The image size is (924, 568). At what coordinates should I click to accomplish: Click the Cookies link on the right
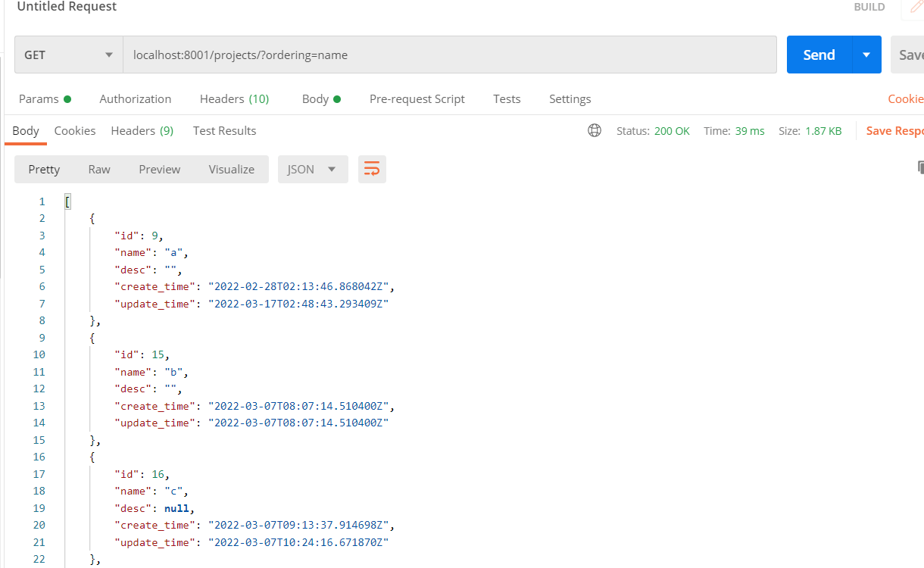click(x=906, y=99)
